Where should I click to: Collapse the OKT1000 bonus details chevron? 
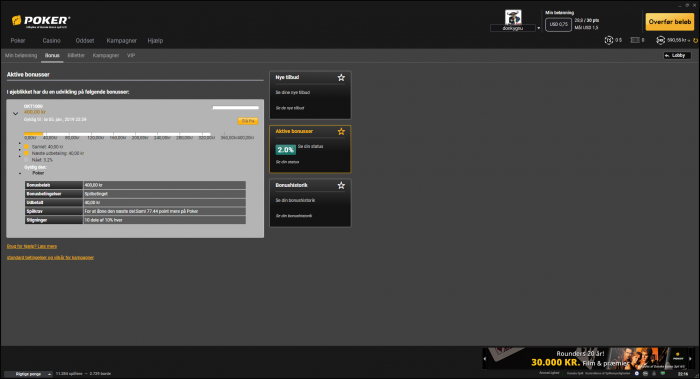16,113
